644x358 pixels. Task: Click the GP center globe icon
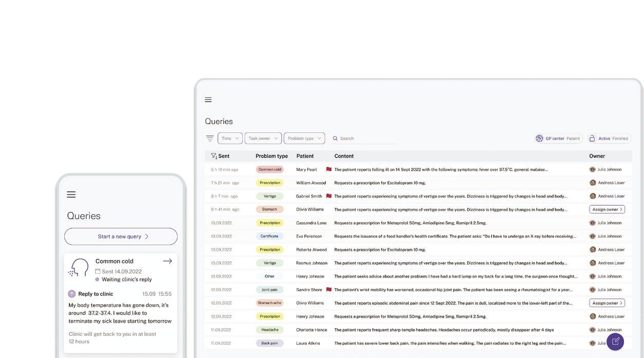(539, 138)
